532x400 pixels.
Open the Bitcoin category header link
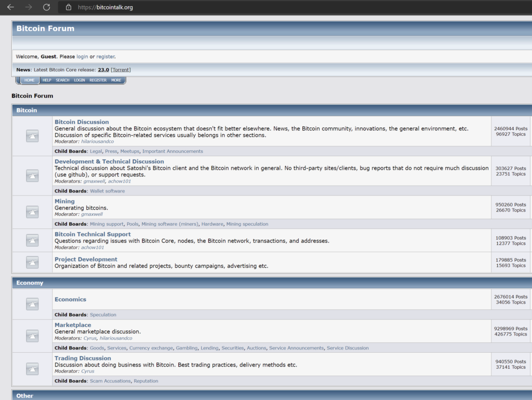pyautogui.click(x=26, y=110)
